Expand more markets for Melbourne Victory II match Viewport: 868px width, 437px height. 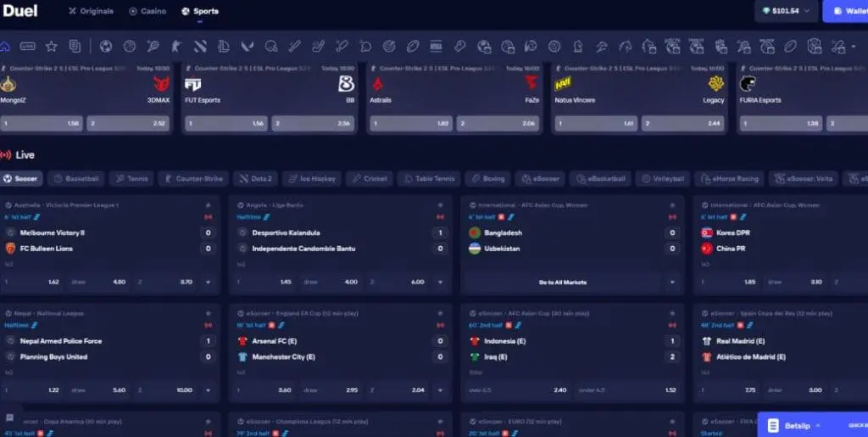coord(209,282)
